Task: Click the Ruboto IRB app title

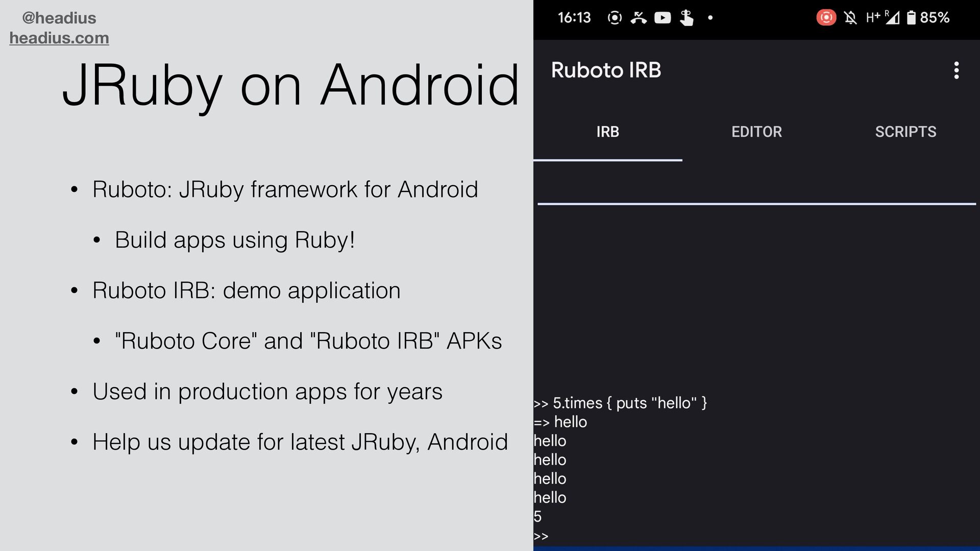Action: 606,70
